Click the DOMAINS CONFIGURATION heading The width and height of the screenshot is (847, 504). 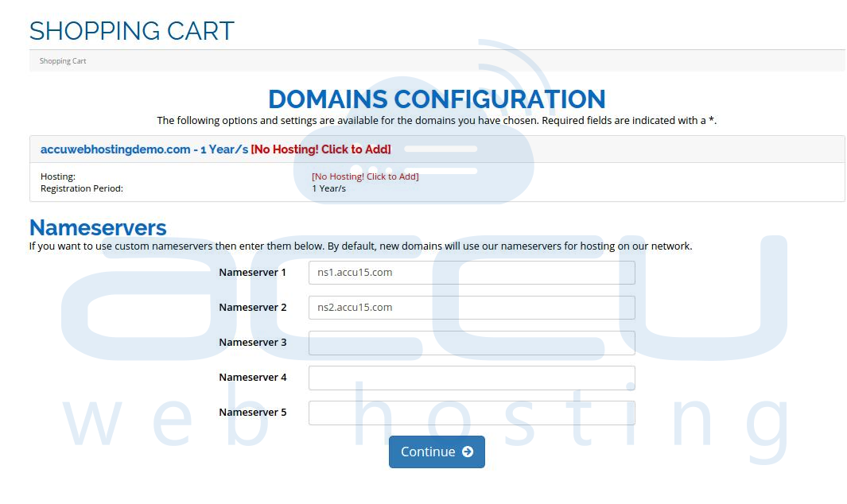437,99
